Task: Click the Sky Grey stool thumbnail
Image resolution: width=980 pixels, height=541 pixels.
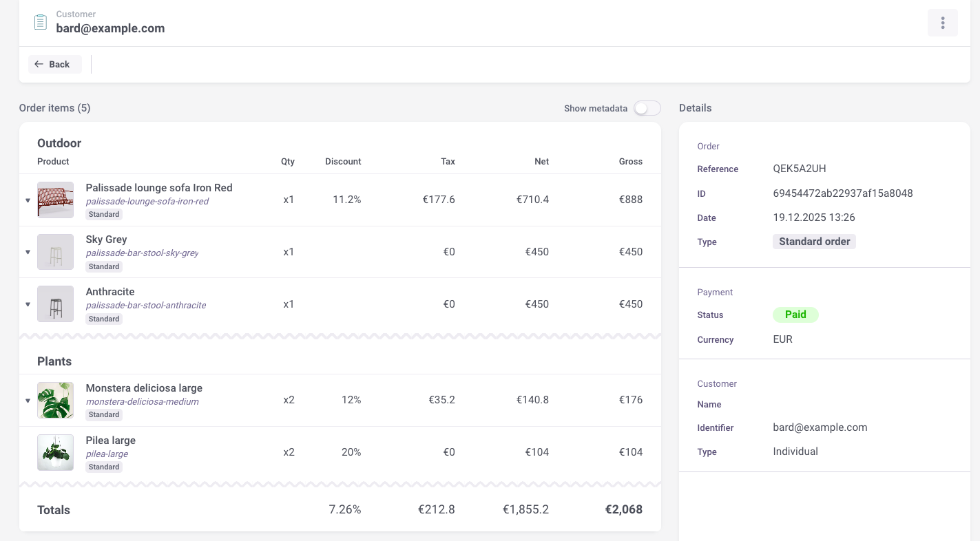Action: (55, 252)
